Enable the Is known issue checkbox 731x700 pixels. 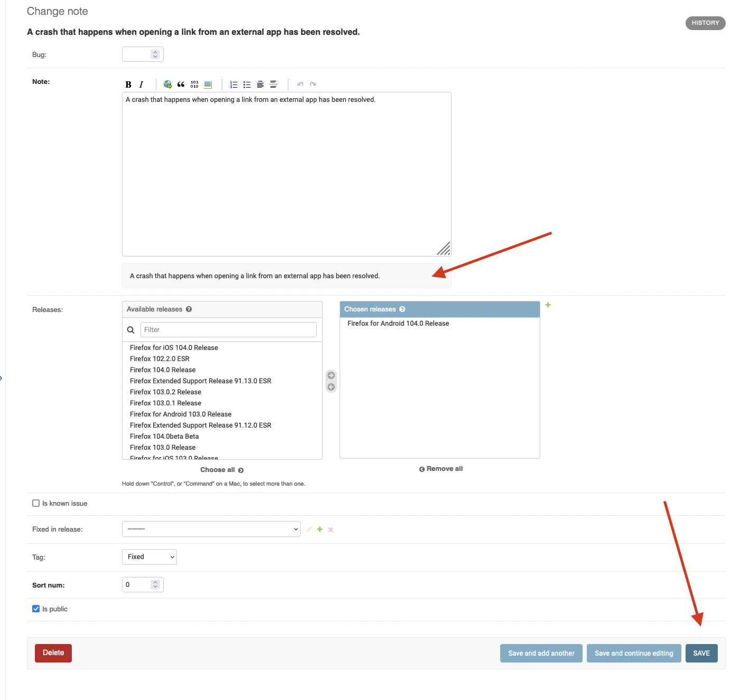coord(36,503)
